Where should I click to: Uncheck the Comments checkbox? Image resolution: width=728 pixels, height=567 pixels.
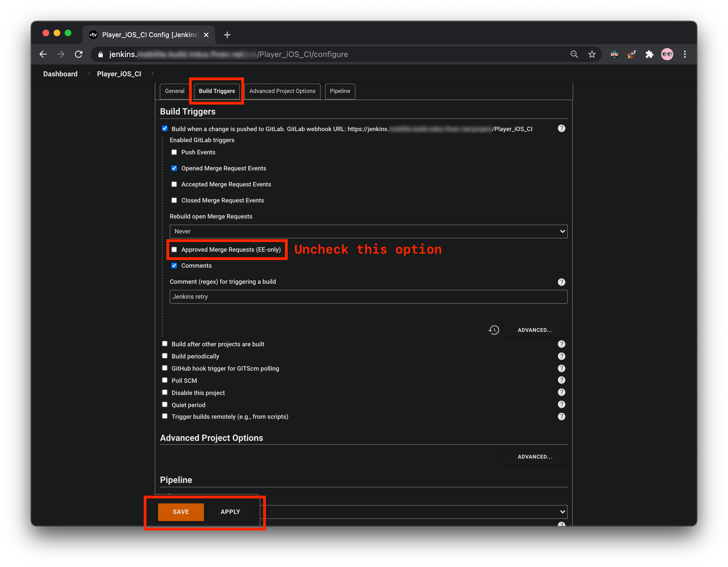[x=174, y=266]
